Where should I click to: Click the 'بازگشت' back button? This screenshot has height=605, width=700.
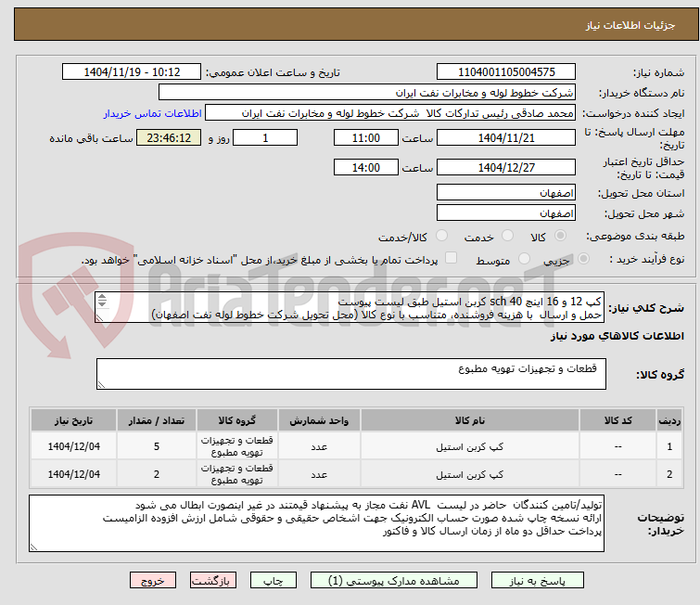212,581
